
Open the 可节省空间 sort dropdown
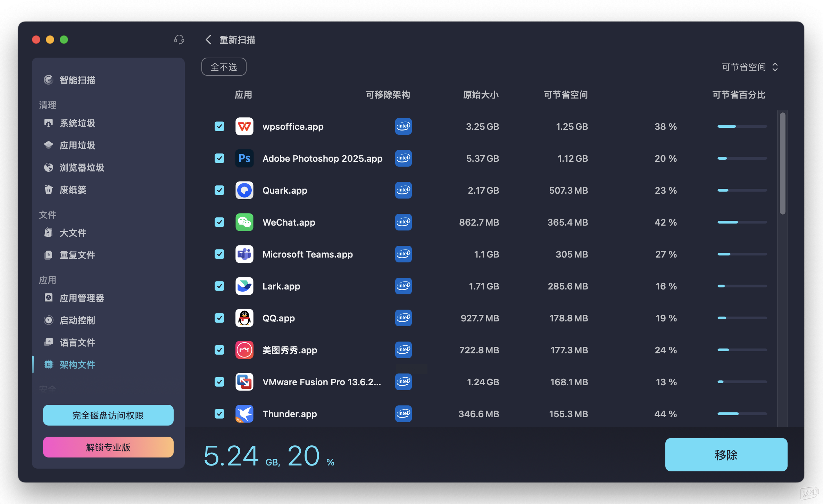[749, 67]
